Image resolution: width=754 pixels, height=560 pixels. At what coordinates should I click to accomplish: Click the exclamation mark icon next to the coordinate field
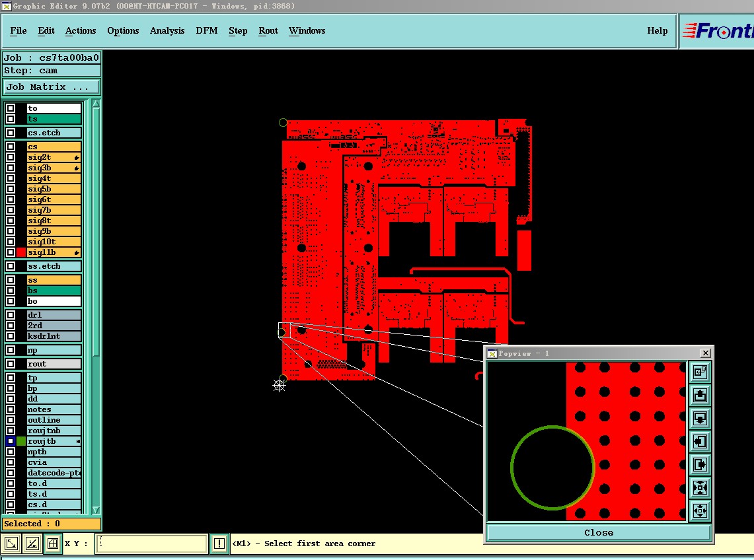(x=219, y=543)
